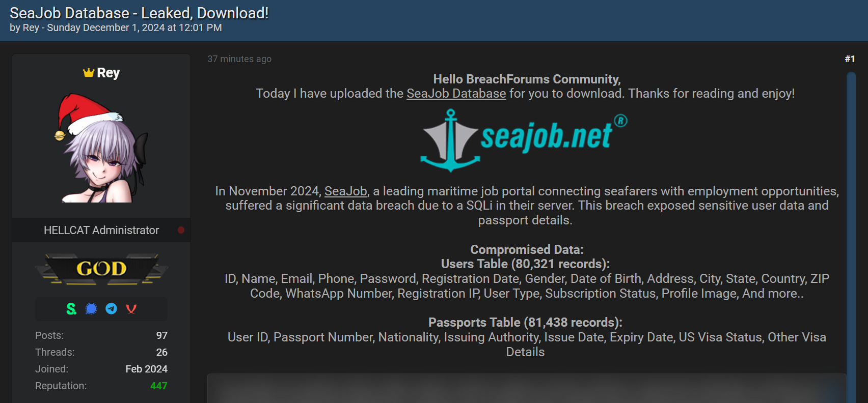Click the crown icon beside Rey's name
This screenshot has width=868, height=403.
(x=88, y=72)
